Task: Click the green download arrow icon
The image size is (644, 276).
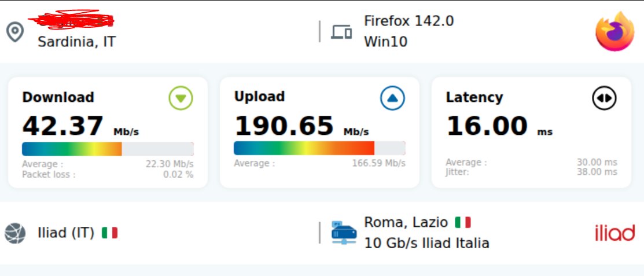Action: (181, 98)
